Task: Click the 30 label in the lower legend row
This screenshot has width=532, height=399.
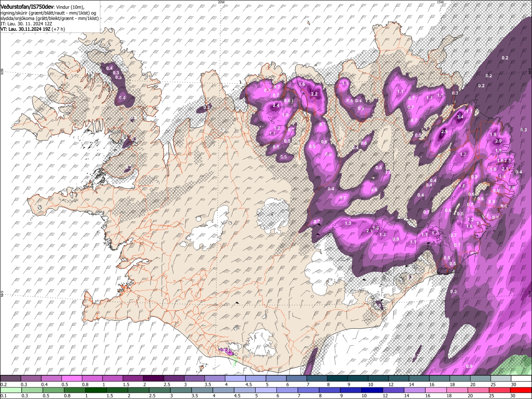Action: tap(512, 396)
